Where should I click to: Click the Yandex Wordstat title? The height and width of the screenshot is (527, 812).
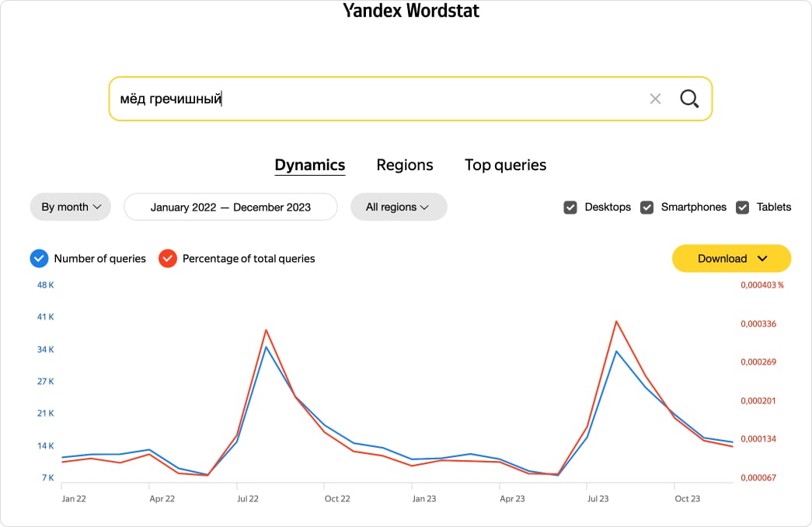point(411,11)
